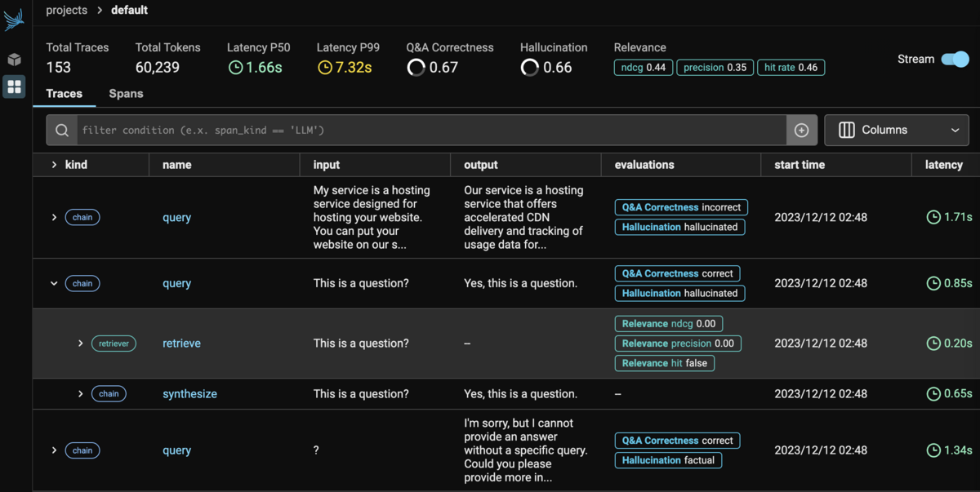The width and height of the screenshot is (980, 492).
Task: Open the Columns dropdown
Action: tap(897, 131)
